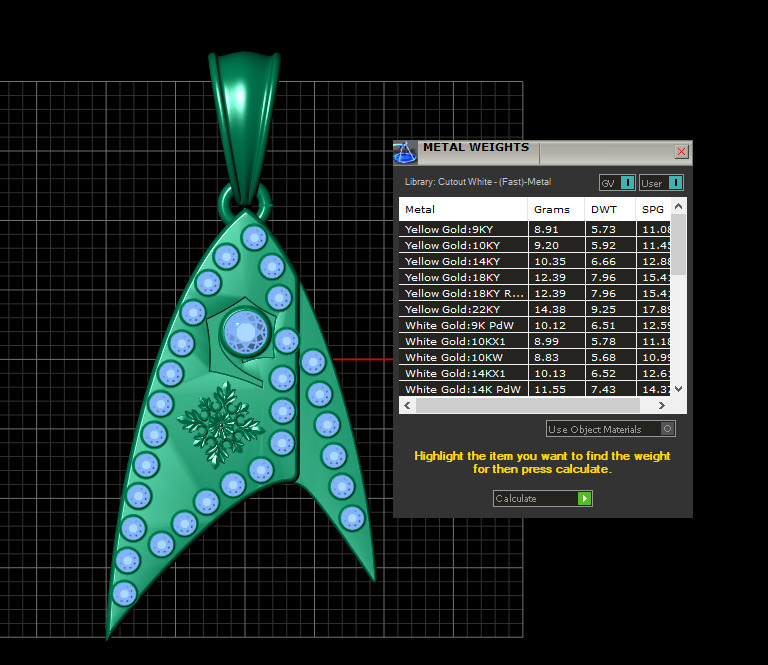This screenshot has height=665, width=768.
Task: Click the 8.91 grams value
Action: [x=546, y=229]
